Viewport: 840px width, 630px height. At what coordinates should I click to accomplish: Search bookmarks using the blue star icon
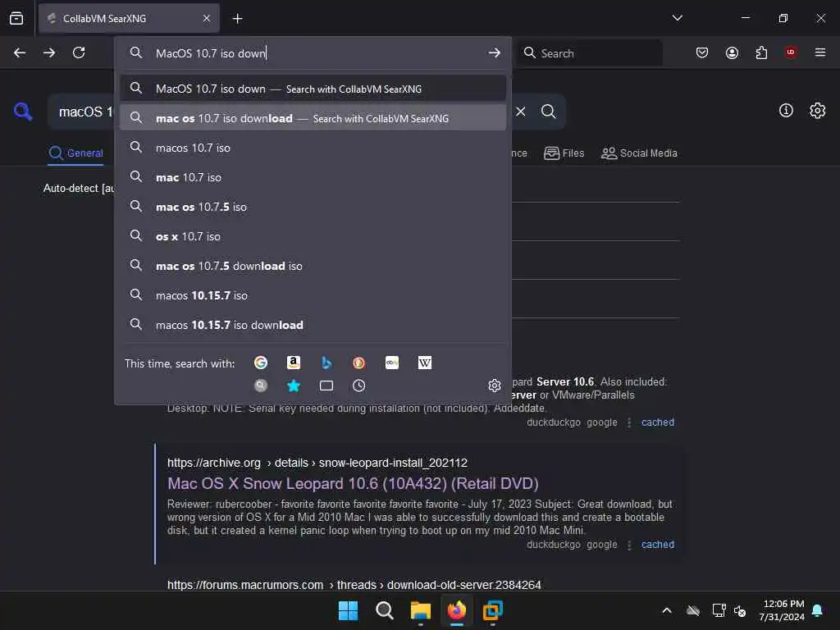pyautogui.click(x=294, y=386)
